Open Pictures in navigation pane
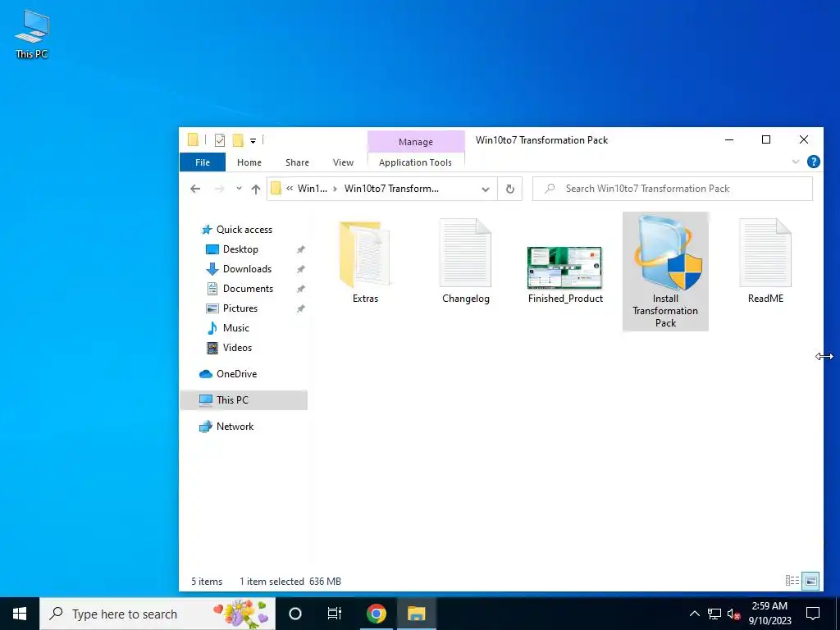Image resolution: width=840 pixels, height=630 pixels. pyautogui.click(x=240, y=308)
